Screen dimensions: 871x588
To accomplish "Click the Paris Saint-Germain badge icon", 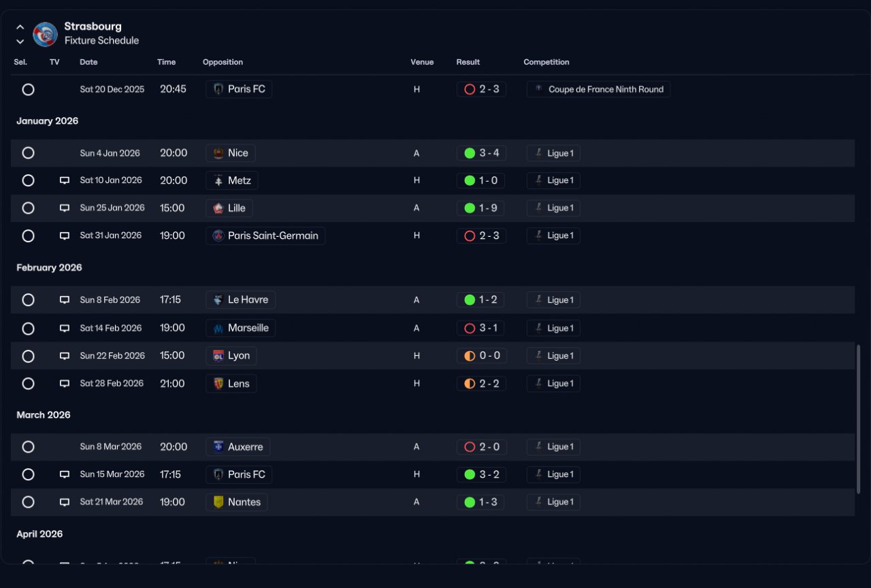I will (x=218, y=235).
